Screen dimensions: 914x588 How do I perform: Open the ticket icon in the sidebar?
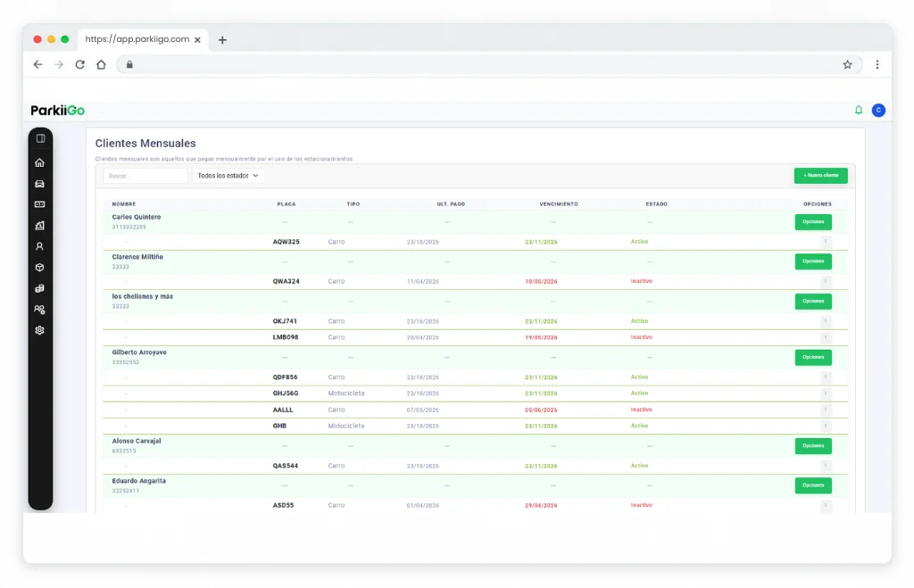pyautogui.click(x=39, y=204)
